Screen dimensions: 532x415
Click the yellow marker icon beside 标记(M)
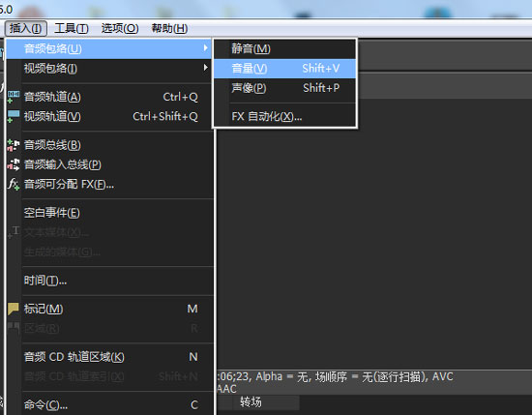(14, 309)
